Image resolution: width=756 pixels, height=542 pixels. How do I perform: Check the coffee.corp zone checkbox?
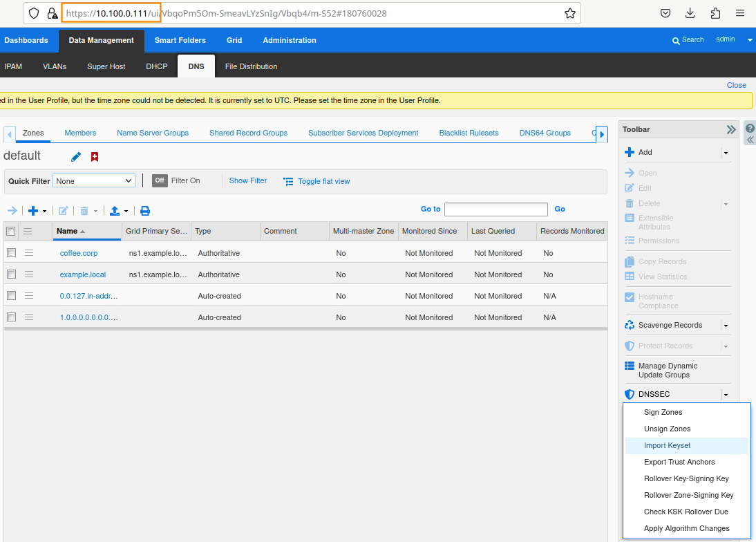tap(11, 253)
